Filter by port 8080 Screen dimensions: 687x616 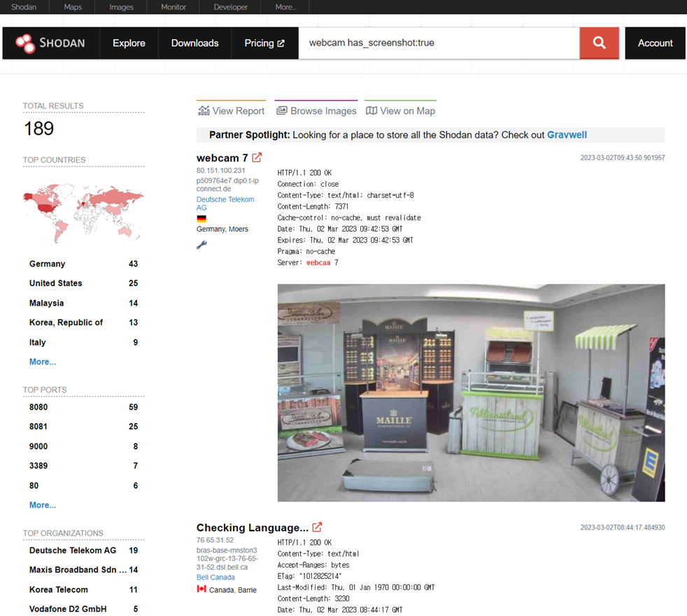[x=83, y=407]
